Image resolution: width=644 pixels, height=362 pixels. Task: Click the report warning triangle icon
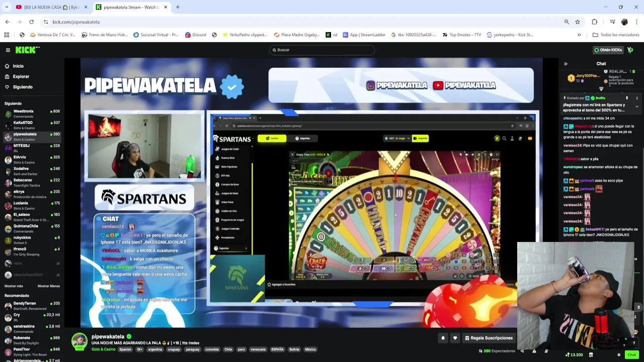click(534, 351)
